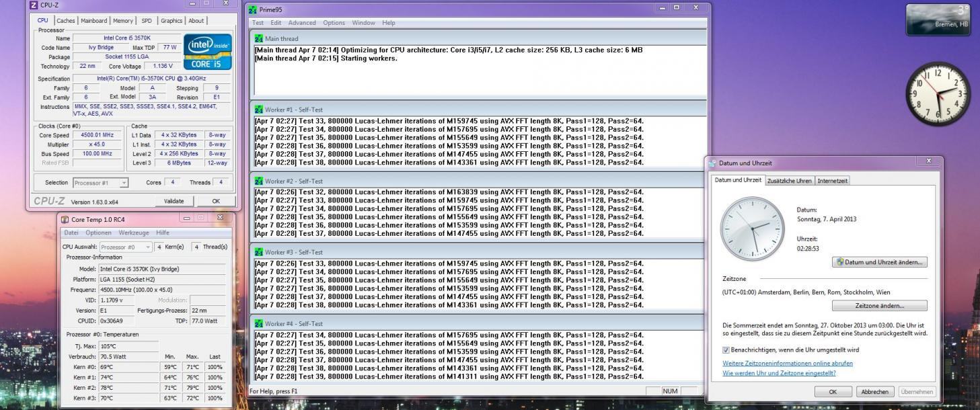The width and height of the screenshot is (980, 410).
Task: Click the Main thread Starting workers line
Action: [x=326, y=58]
